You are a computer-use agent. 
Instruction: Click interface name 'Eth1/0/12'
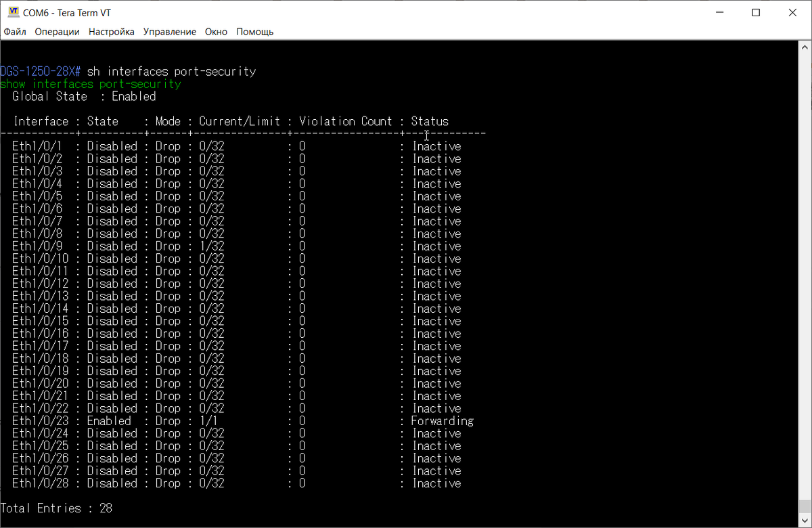[x=41, y=284]
